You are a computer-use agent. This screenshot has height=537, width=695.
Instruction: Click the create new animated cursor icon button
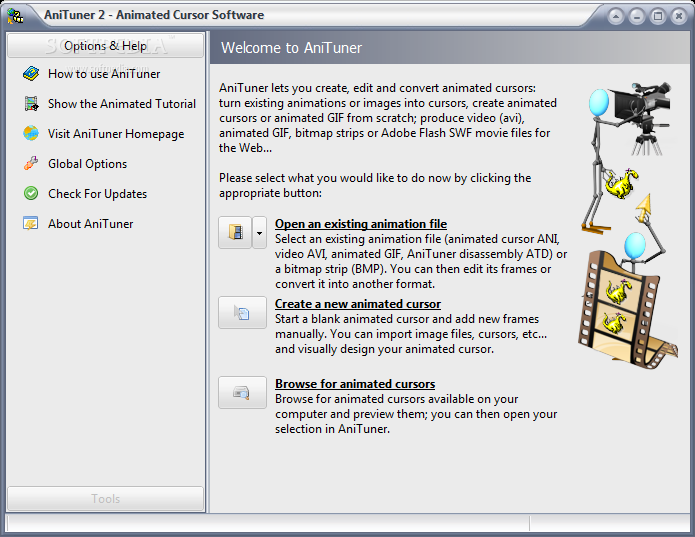tap(242, 312)
